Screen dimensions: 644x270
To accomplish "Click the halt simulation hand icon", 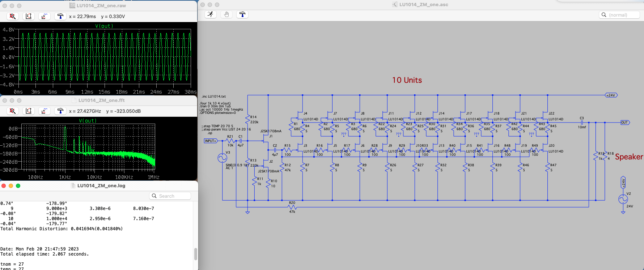I will click(x=226, y=14).
